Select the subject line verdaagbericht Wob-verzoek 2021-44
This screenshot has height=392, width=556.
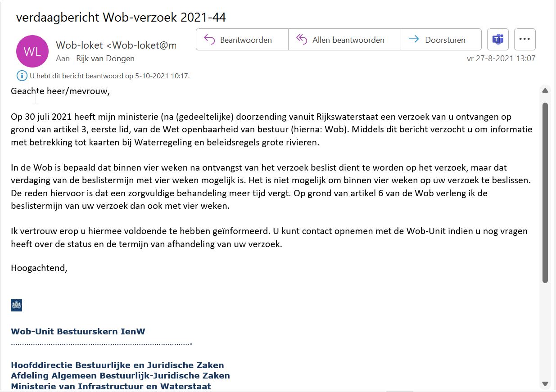pyautogui.click(x=121, y=17)
